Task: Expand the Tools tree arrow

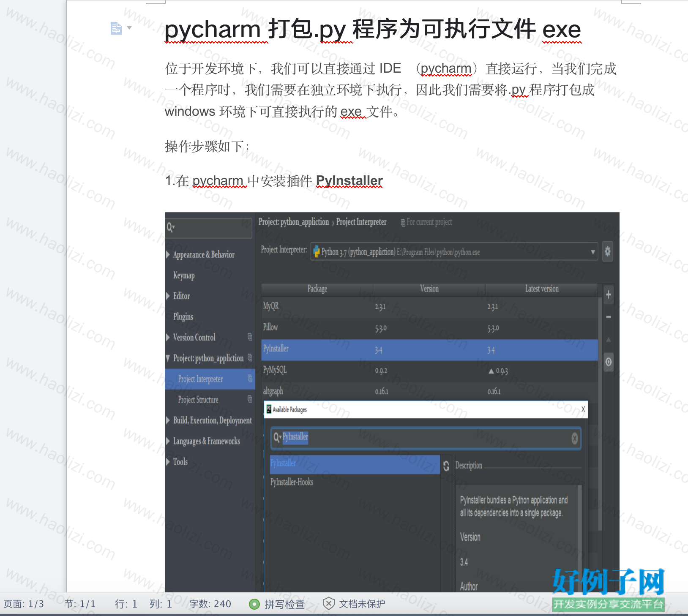Action: pyautogui.click(x=168, y=461)
